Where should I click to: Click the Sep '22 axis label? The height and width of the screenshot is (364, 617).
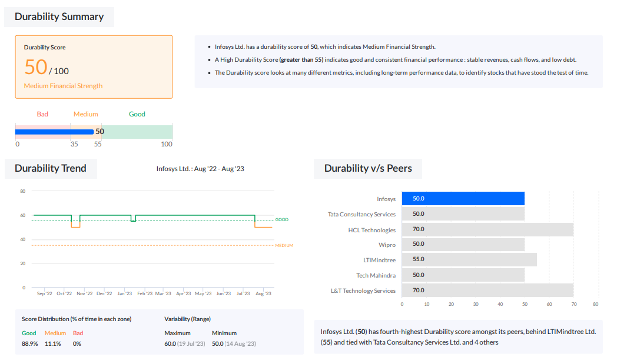45,293
